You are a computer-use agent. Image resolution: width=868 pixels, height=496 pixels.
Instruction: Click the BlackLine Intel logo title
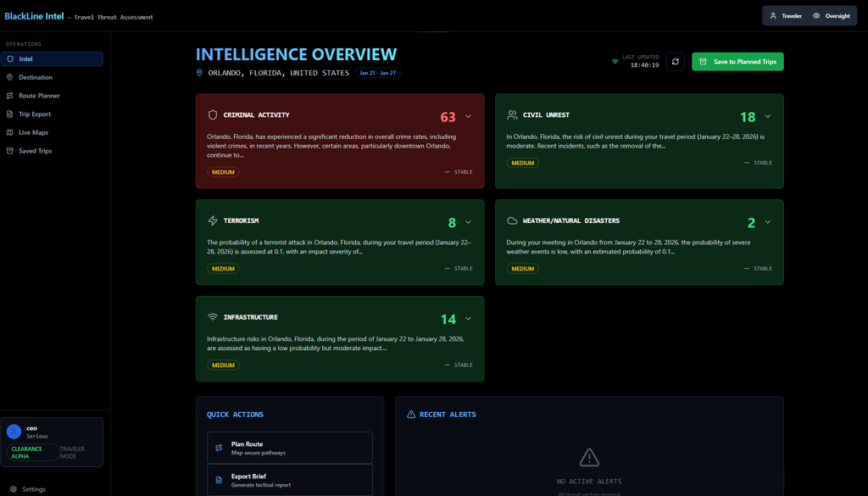pos(34,16)
